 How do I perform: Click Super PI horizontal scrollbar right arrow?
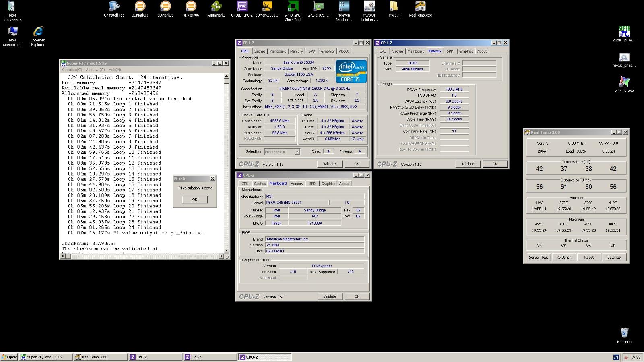[221, 256]
